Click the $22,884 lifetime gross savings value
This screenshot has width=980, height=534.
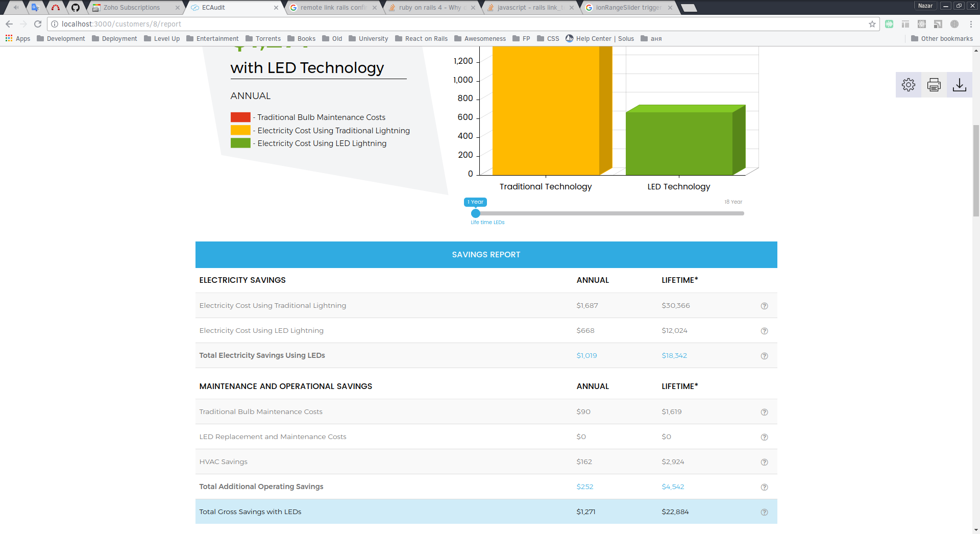(675, 512)
